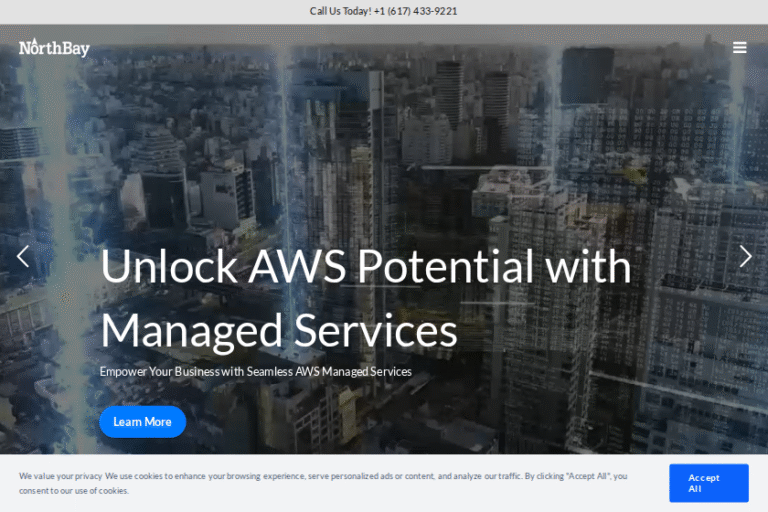This screenshot has width=768, height=512.
Task: Click the "Empower Your Business" subtitle text
Action: point(159,371)
